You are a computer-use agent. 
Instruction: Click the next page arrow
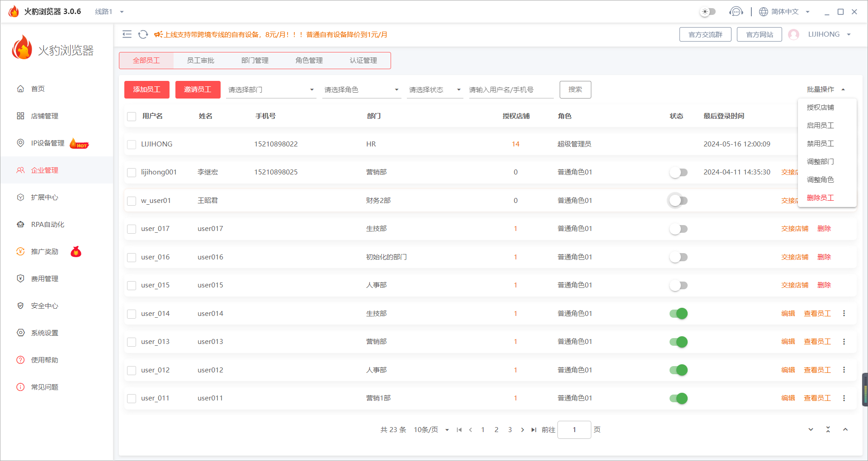tap(523, 430)
